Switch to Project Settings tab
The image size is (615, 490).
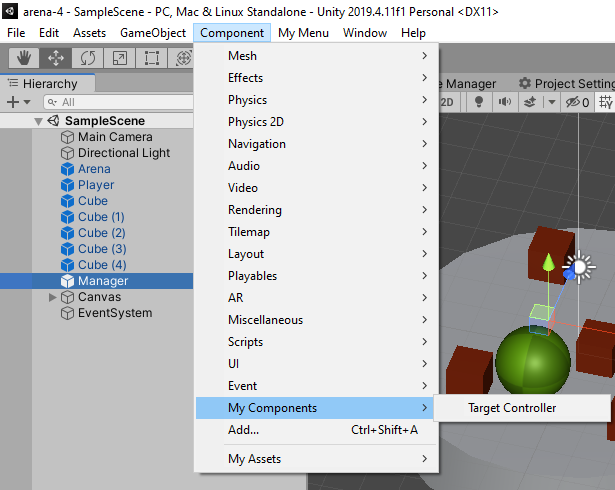tap(566, 84)
